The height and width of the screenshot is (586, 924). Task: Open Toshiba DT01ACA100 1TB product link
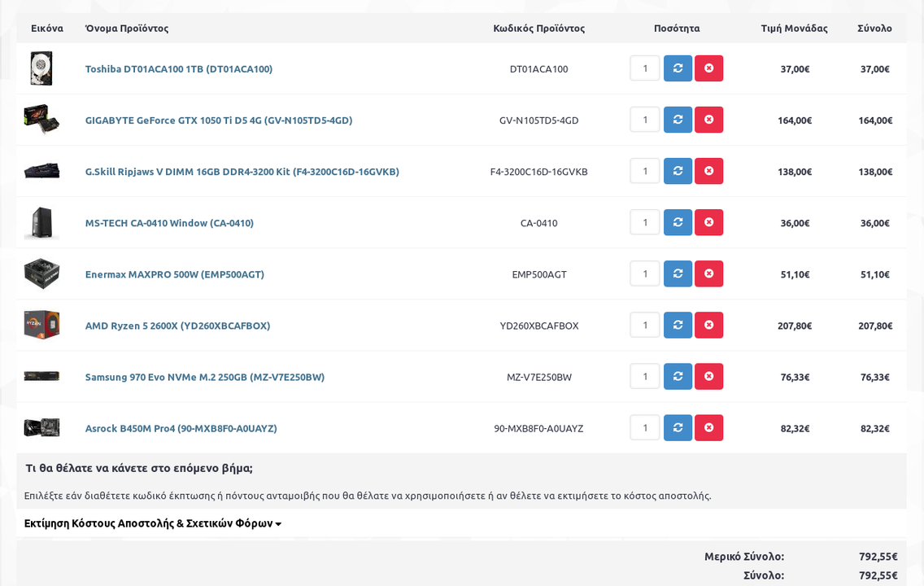(x=179, y=69)
